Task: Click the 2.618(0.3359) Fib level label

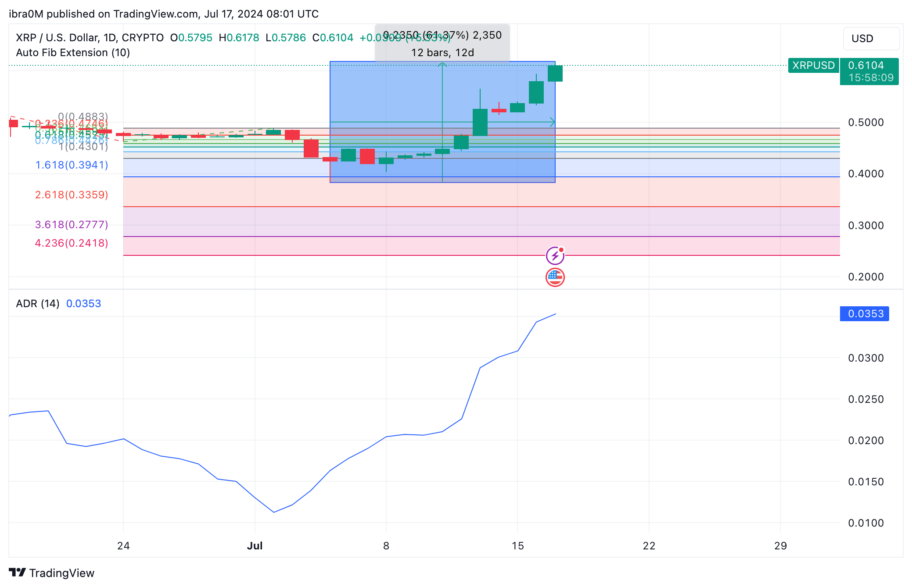Action: (72, 195)
